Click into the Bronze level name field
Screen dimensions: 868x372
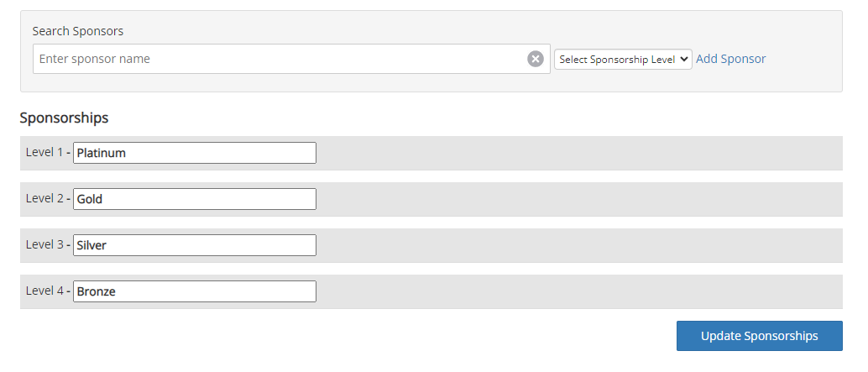tap(194, 291)
